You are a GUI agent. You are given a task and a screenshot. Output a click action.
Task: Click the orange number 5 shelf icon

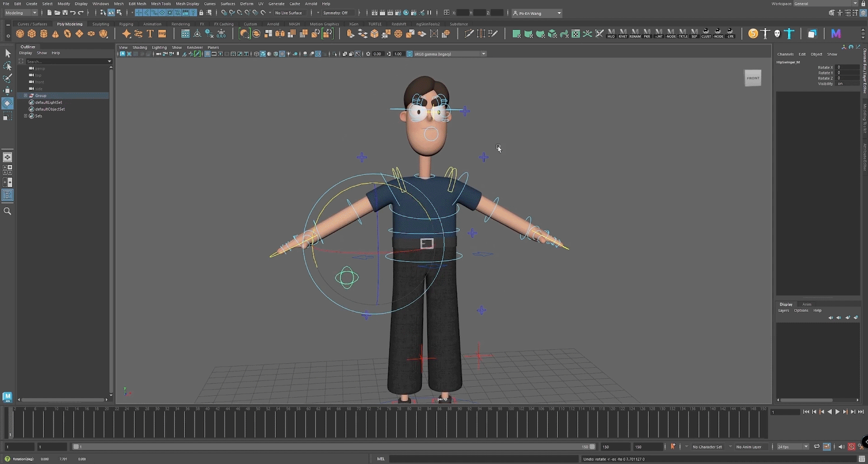753,34
